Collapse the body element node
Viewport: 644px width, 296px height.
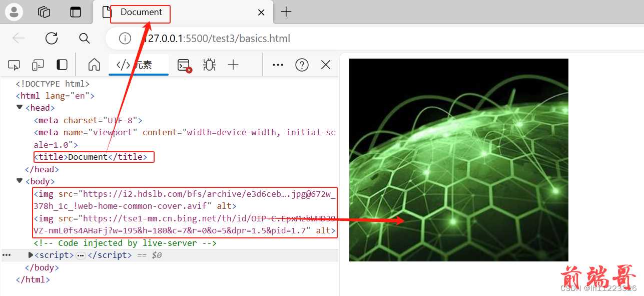pyautogui.click(x=20, y=181)
